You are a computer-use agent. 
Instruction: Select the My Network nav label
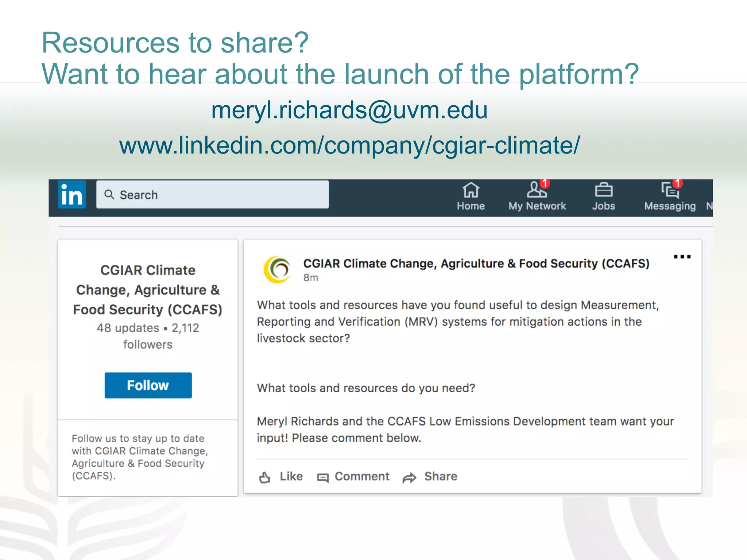pyautogui.click(x=537, y=206)
